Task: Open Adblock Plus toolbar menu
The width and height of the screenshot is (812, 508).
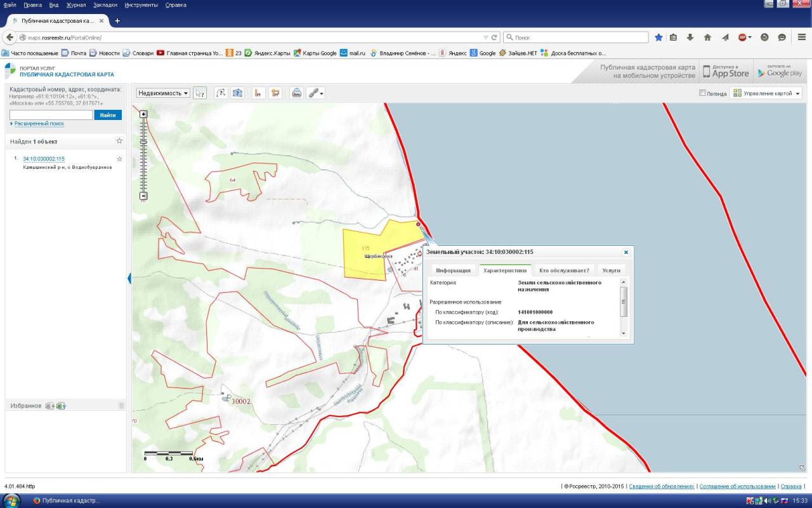Action: coord(744,37)
